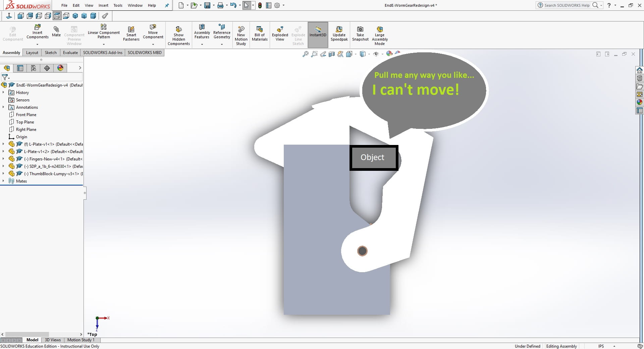This screenshot has height=349, width=644.
Task: Click the Save icon
Action: [207, 5]
